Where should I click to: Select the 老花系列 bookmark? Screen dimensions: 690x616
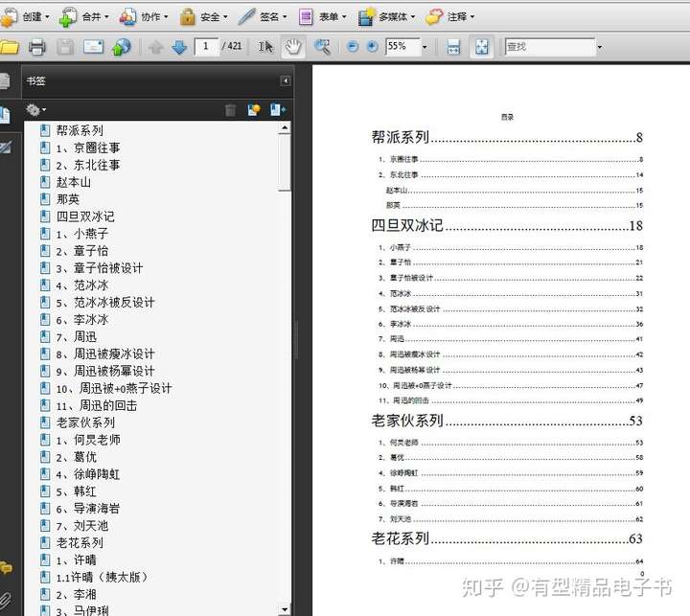(x=80, y=542)
